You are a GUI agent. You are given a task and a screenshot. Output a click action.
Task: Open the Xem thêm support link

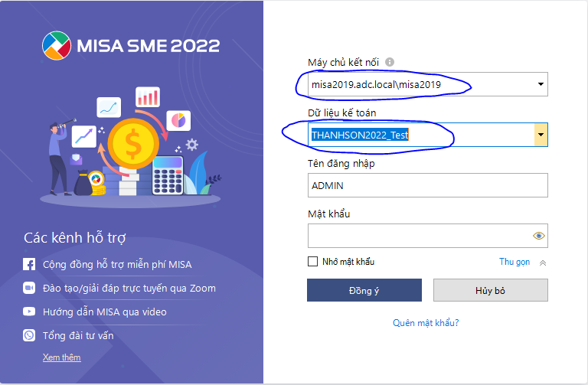(x=61, y=357)
